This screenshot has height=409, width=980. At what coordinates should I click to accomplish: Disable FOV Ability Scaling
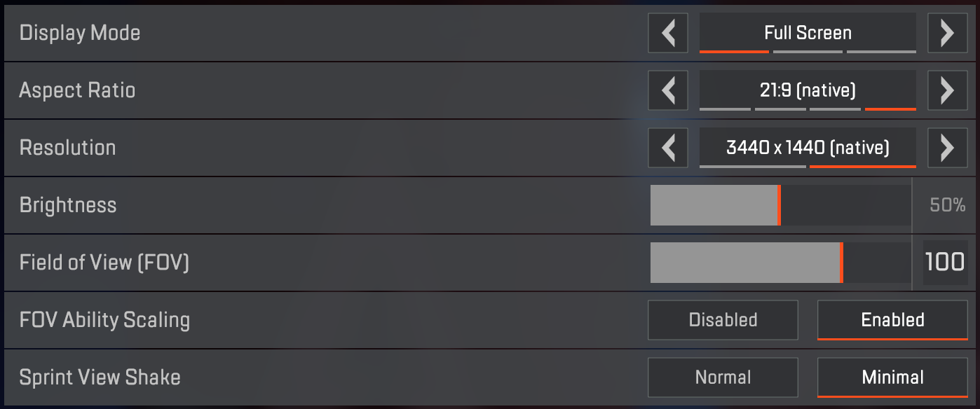coord(723,320)
